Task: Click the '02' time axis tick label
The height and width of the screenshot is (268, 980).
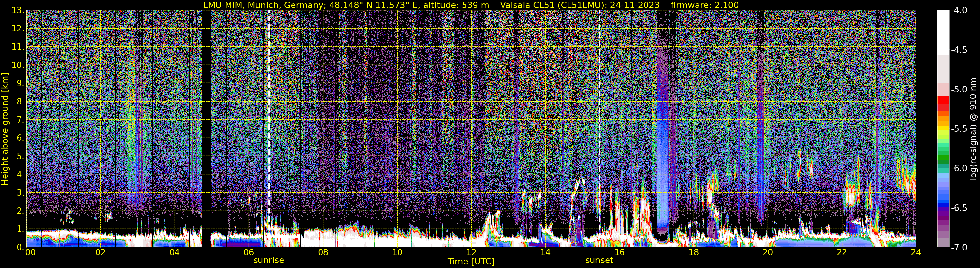Action: click(x=100, y=252)
